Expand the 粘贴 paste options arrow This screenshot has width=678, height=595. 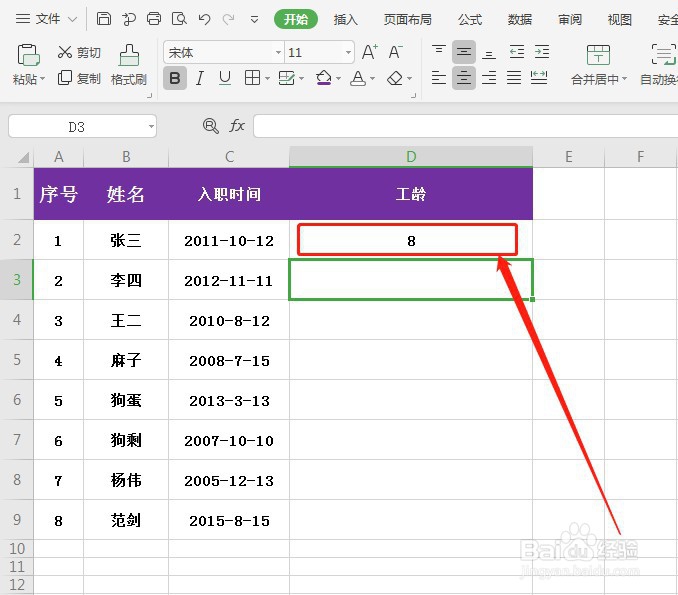42,79
